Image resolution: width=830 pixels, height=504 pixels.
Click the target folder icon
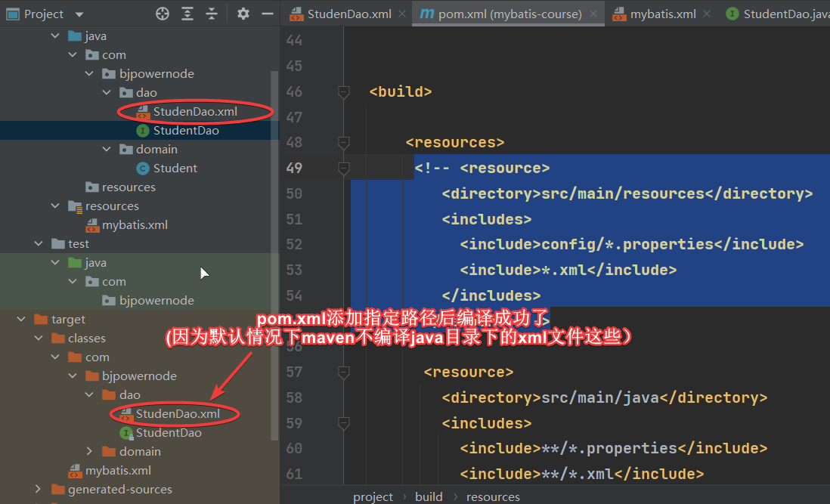tap(41, 319)
